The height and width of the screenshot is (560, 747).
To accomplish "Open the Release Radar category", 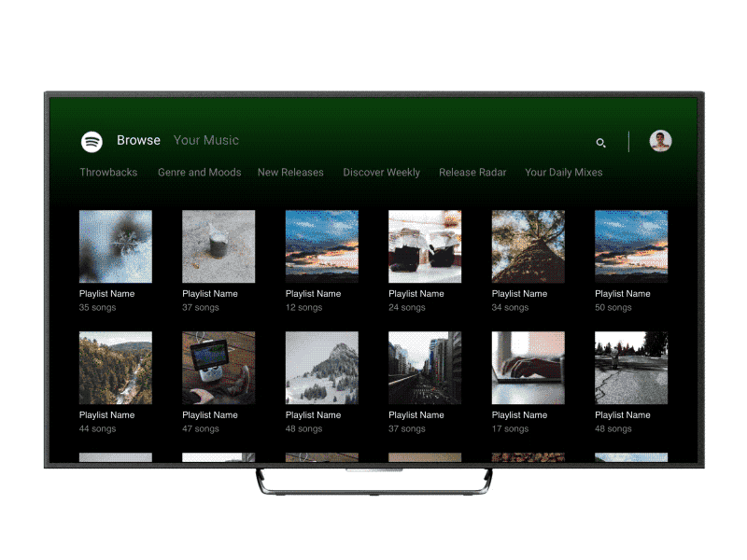I will [x=472, y=173].
